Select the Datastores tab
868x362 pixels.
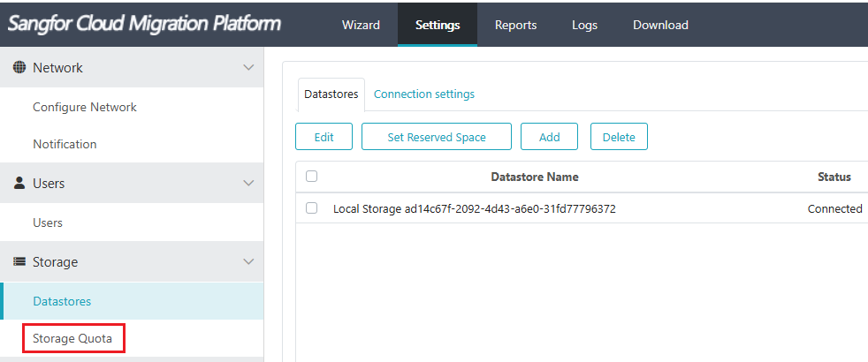pos(331,94)
